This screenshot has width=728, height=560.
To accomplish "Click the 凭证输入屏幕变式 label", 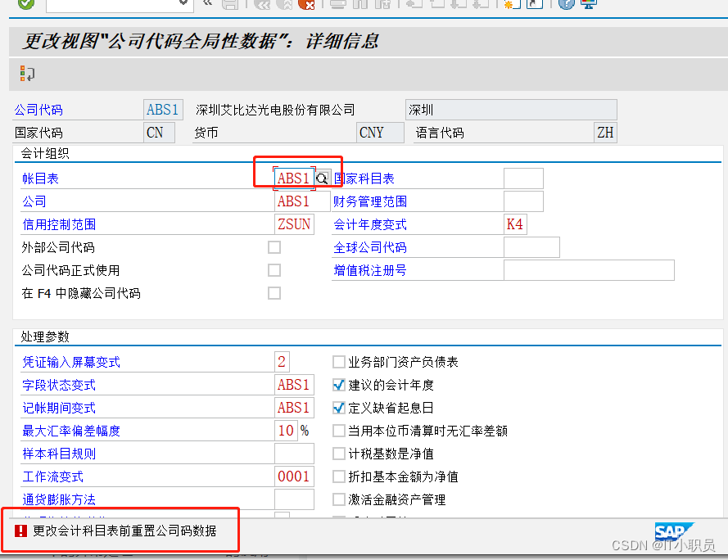I will click(x=71, y=362).
